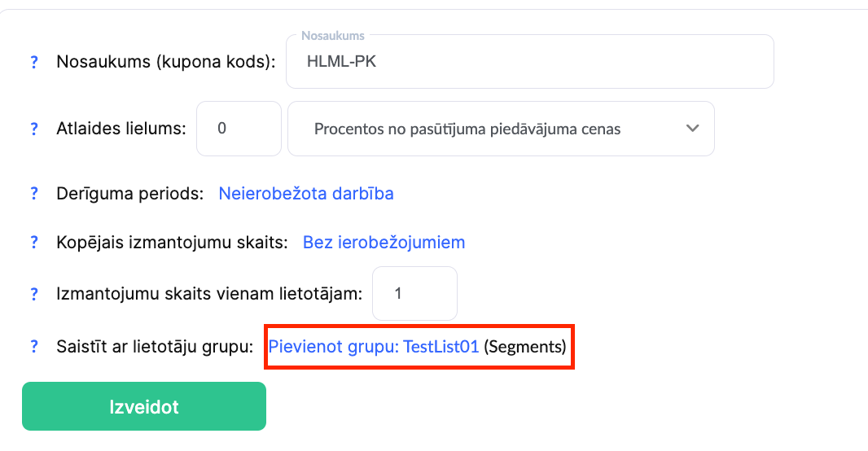Change validity via the Neierobežota darbība link

coord(306,194)
